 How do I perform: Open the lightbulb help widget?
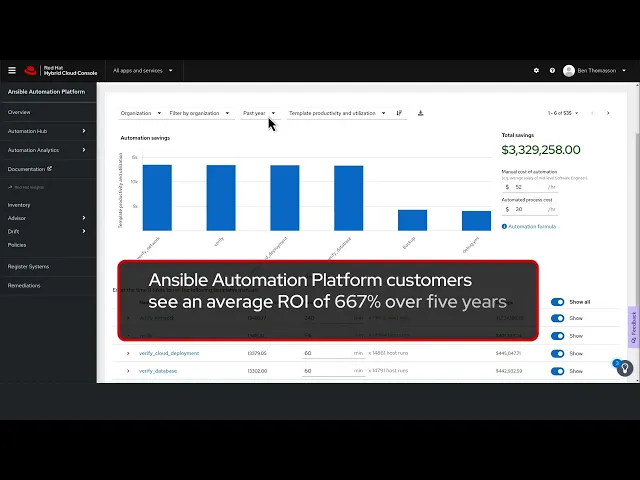tap(624, 368)
